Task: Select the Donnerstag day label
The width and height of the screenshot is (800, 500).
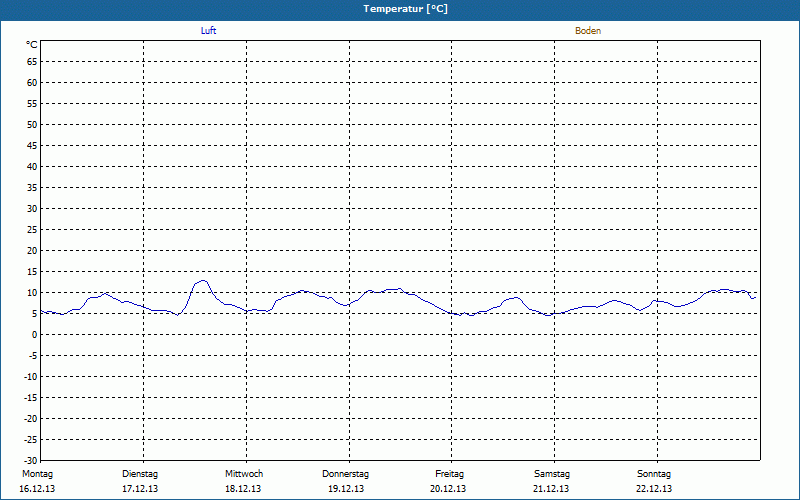Action: click(x=346, y=473)
